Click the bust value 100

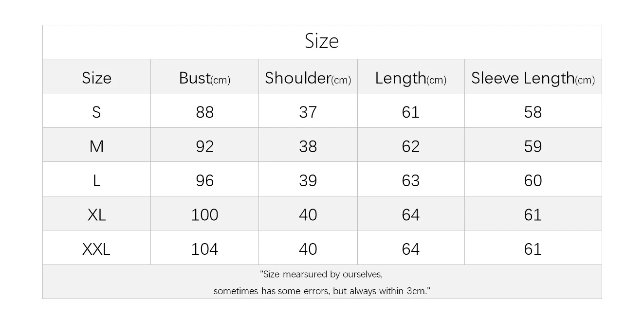coord(204,215)
